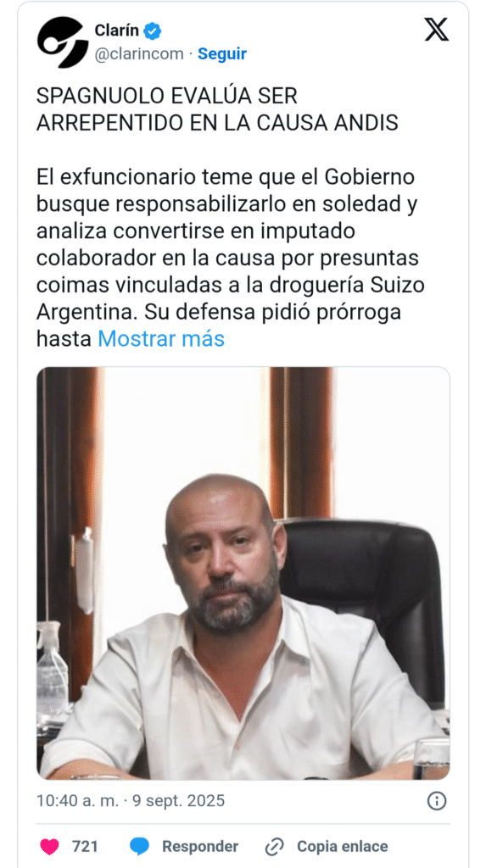
Task: Click the Copia enlace button
Action: point(343,847)
